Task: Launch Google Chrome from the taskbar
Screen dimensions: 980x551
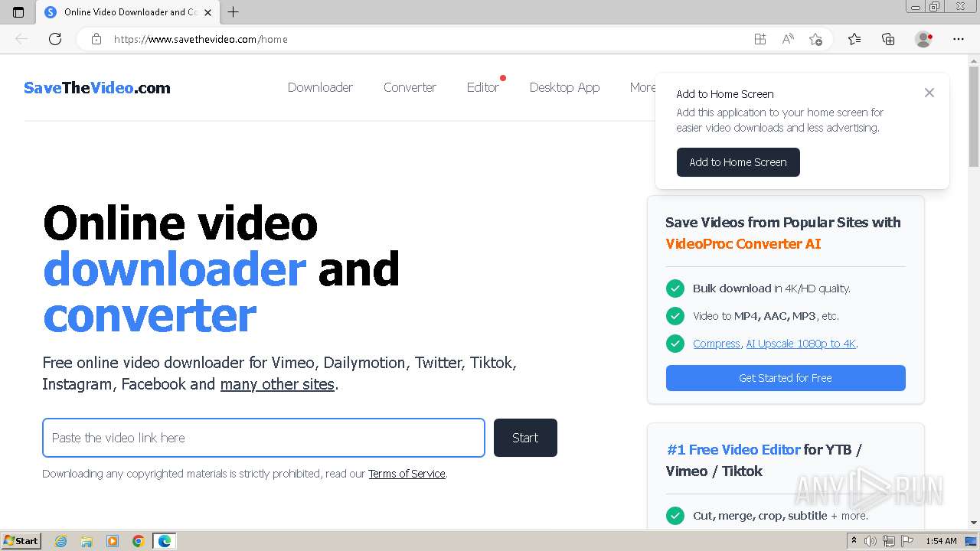Action: click(139, 541)
